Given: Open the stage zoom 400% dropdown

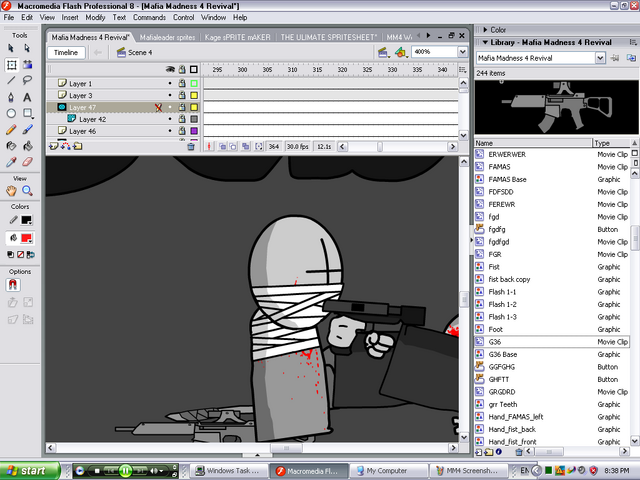Looking at the screenshot, I should pyautogui.click(x=462, y=52).
